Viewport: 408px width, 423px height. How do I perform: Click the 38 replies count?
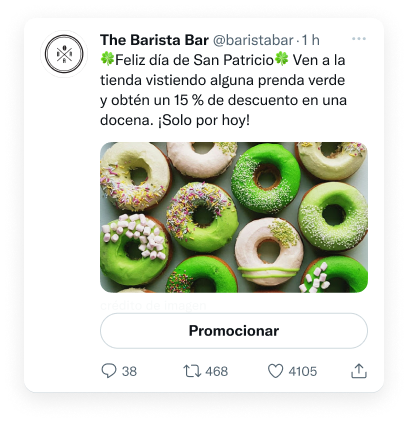(x=129, y=371)
